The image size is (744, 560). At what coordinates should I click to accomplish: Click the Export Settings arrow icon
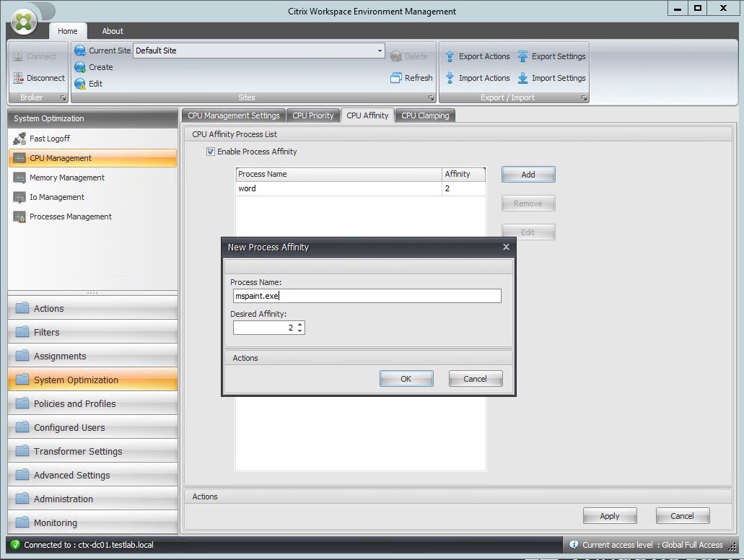522,56
